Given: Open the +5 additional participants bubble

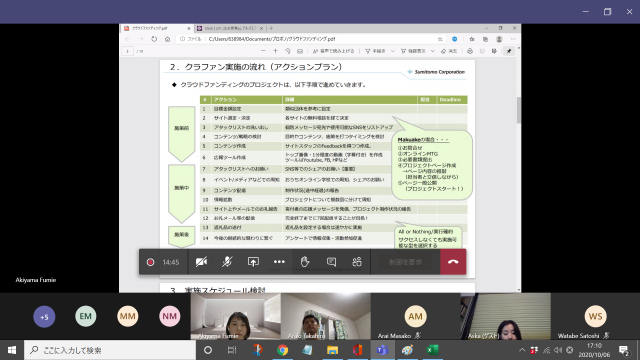Looking at the screenshot, I should coord(44,316).
